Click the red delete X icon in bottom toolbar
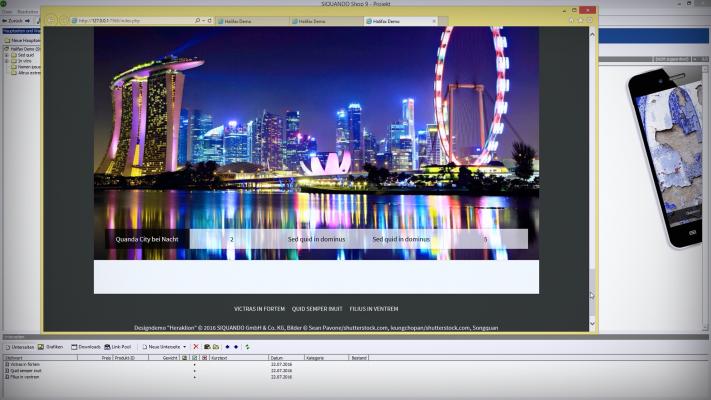 tap(196, 347)
